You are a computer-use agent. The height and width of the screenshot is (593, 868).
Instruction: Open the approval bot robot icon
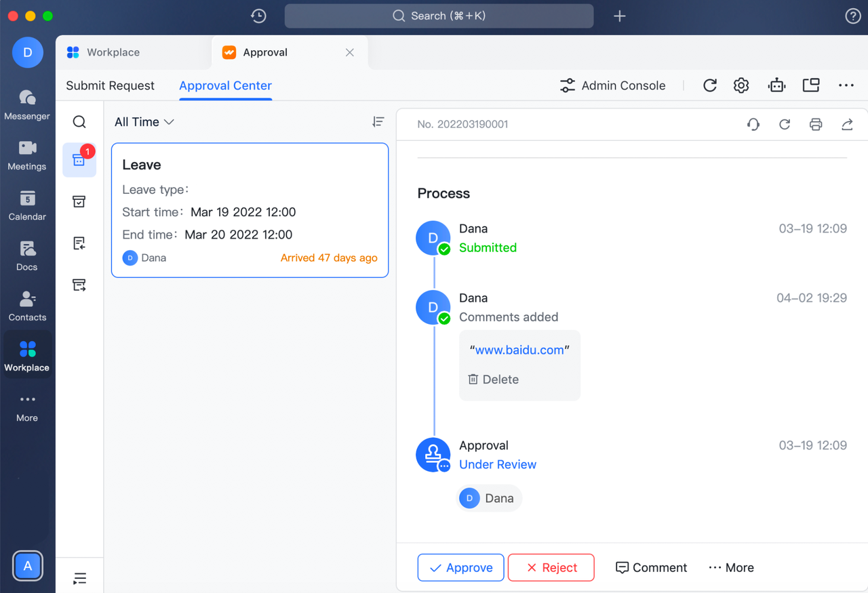pos(776,85)
